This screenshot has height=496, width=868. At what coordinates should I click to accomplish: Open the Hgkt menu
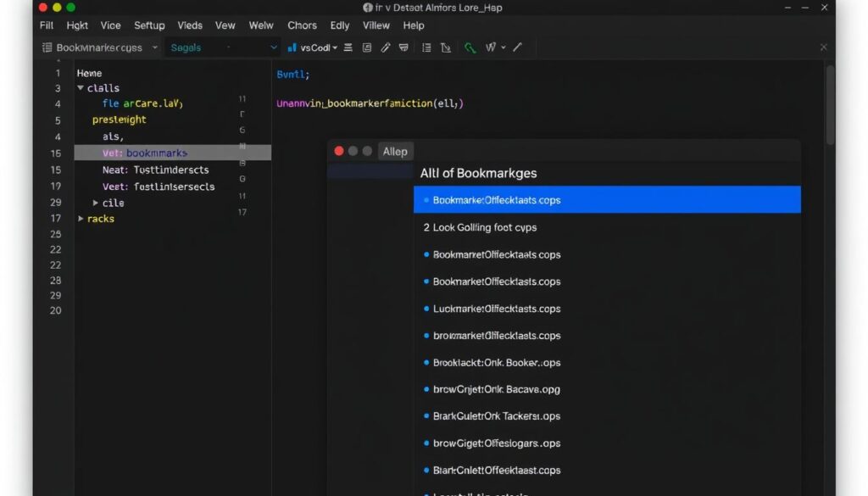pos(77,25)
